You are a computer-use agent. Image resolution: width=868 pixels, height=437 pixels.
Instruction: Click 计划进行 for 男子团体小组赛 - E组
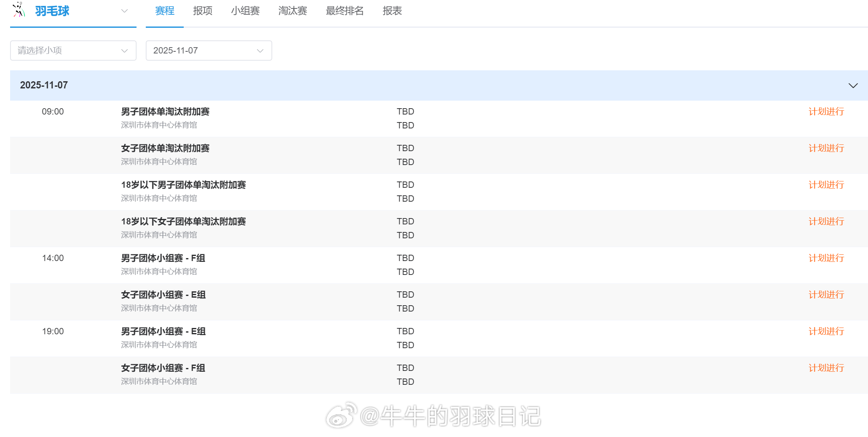[826, 331]
